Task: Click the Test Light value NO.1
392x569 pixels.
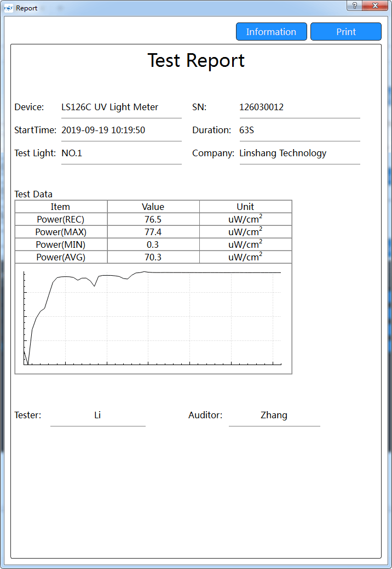Action: click(x=72, y=153)
